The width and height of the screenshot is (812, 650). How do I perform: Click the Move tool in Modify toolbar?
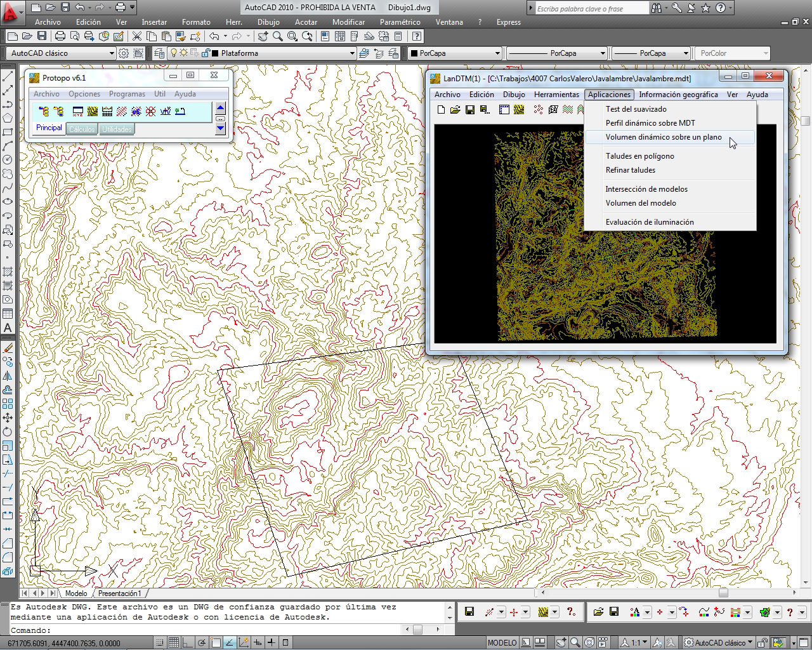coord(8,418)
